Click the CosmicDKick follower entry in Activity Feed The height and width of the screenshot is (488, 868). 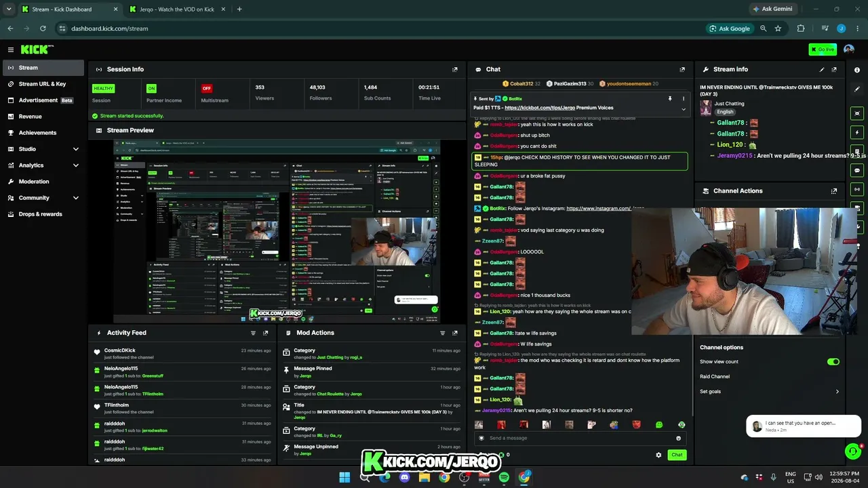(182, 354)
